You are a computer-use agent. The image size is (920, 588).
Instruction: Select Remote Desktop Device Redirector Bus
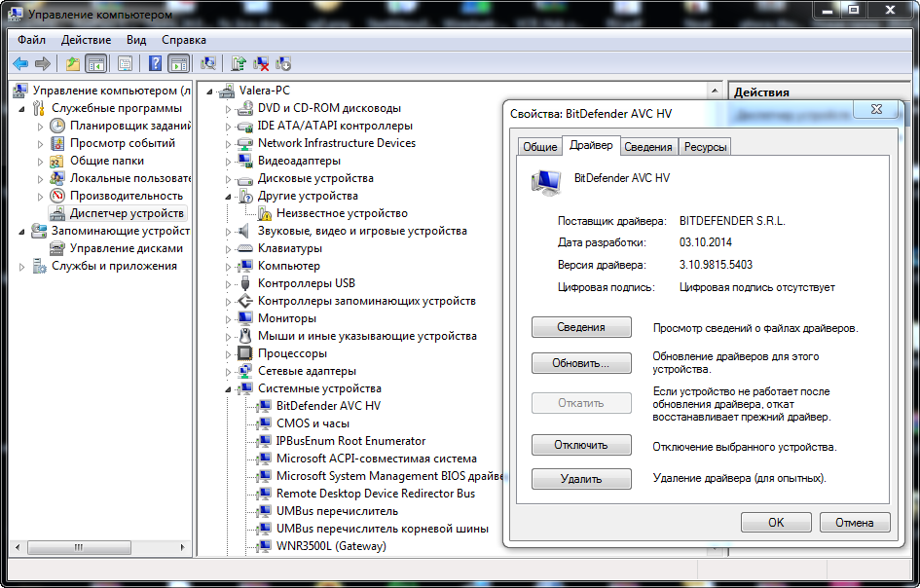(376, 494)
